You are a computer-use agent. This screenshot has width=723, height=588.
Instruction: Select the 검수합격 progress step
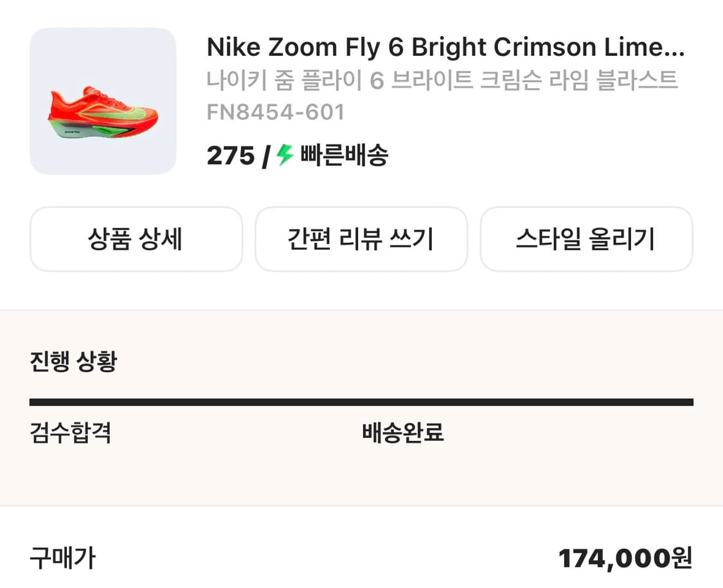point(71,432)
